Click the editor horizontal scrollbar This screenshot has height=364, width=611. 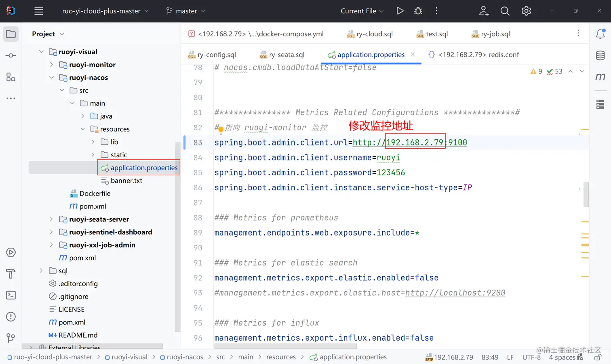(285, 346)
